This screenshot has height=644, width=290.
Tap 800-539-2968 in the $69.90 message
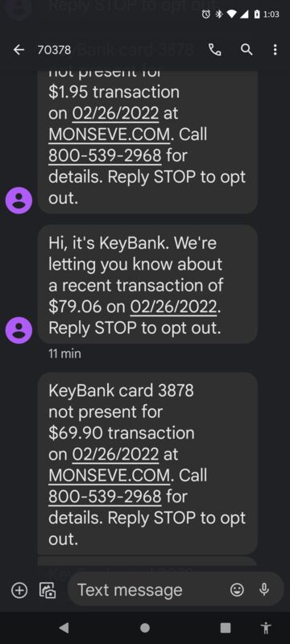click(x=105, y=497)
